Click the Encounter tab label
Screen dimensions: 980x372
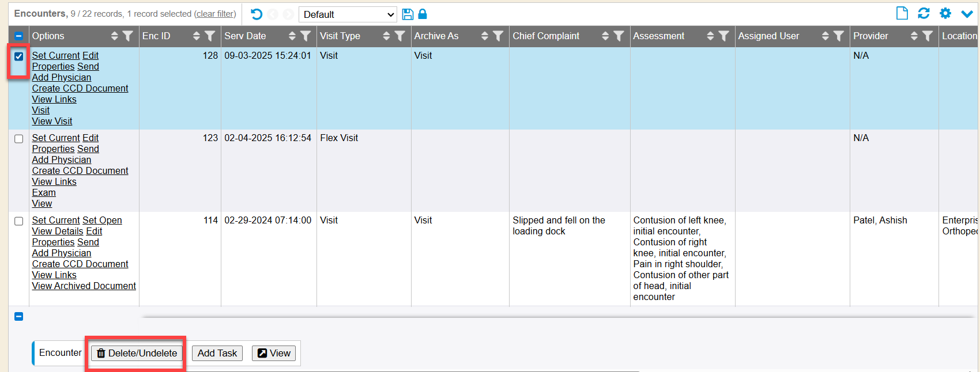click(60, 353)
